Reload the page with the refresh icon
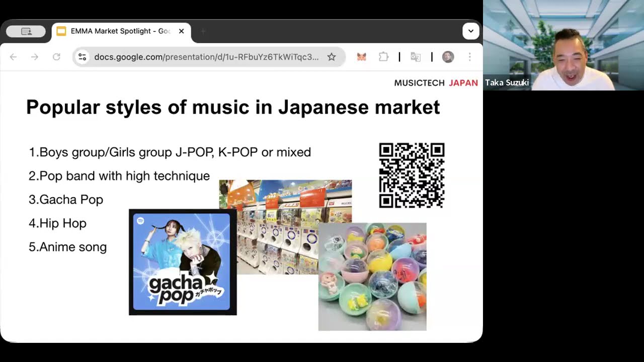 pyautogui.click(x=56, y=57)
